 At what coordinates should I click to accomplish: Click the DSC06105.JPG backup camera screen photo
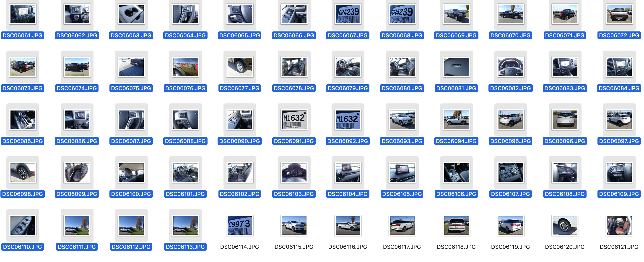(x=402, y=173)
